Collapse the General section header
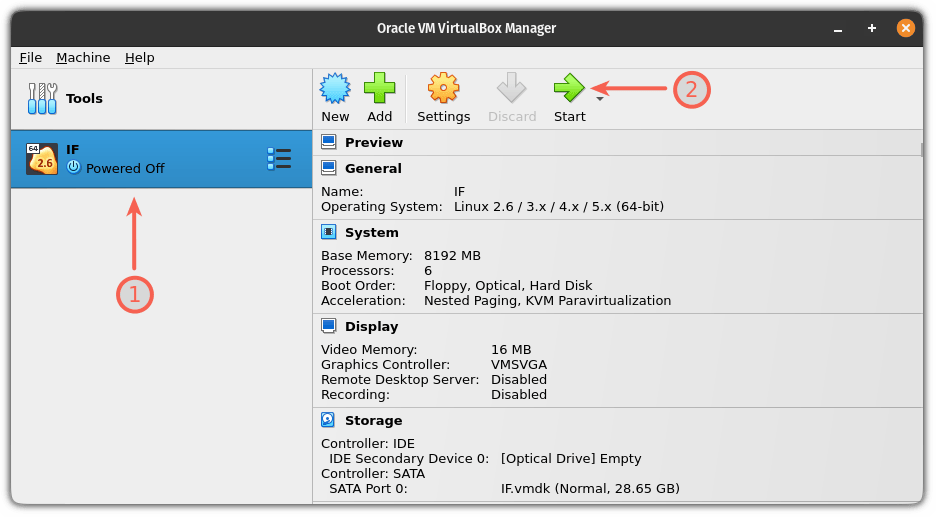 pos(373,169)
